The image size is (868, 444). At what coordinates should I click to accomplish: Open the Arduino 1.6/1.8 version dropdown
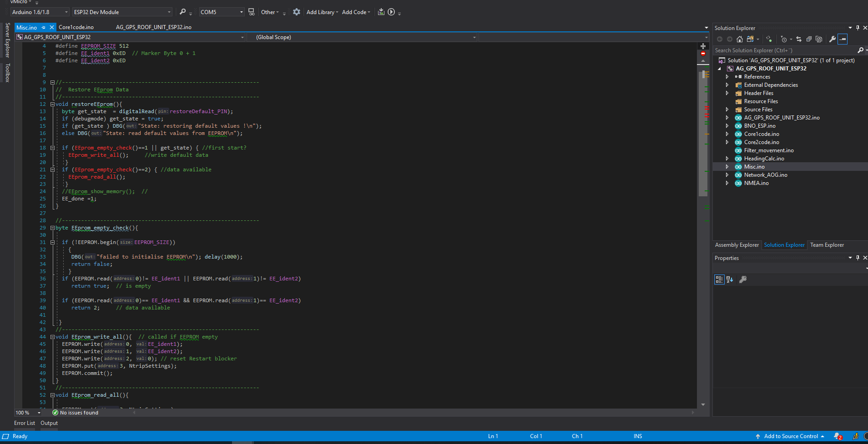coord(40,12)
